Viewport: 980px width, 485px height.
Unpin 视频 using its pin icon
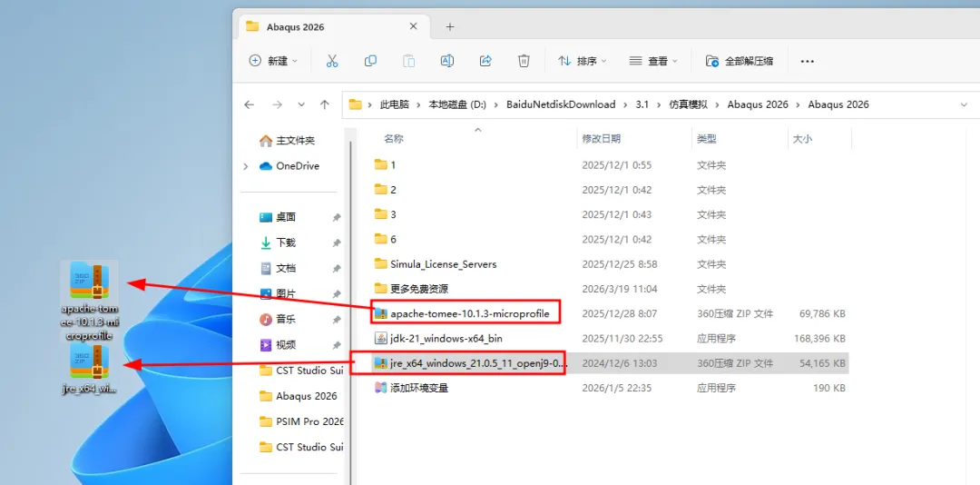coord(337,345)
